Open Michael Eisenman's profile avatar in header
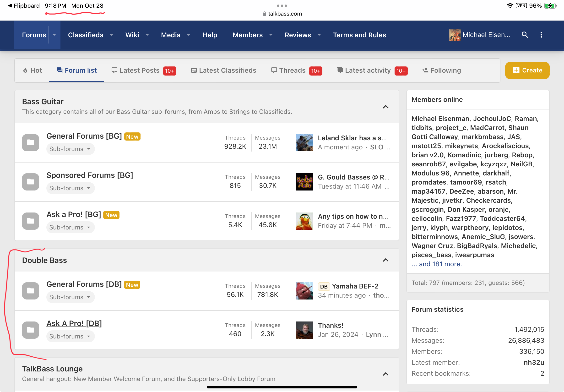Screen dimensions: 564x392 point(455,35)
